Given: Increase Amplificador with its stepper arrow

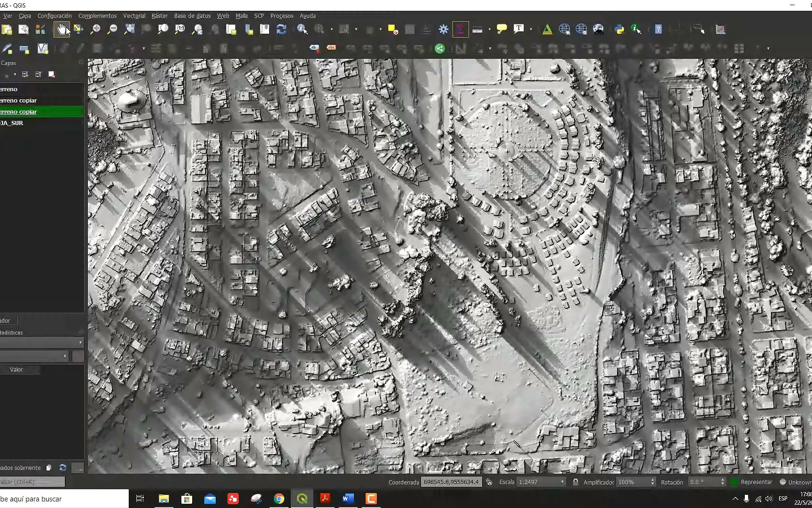Looking at the screenshot, I should point(652,479).
